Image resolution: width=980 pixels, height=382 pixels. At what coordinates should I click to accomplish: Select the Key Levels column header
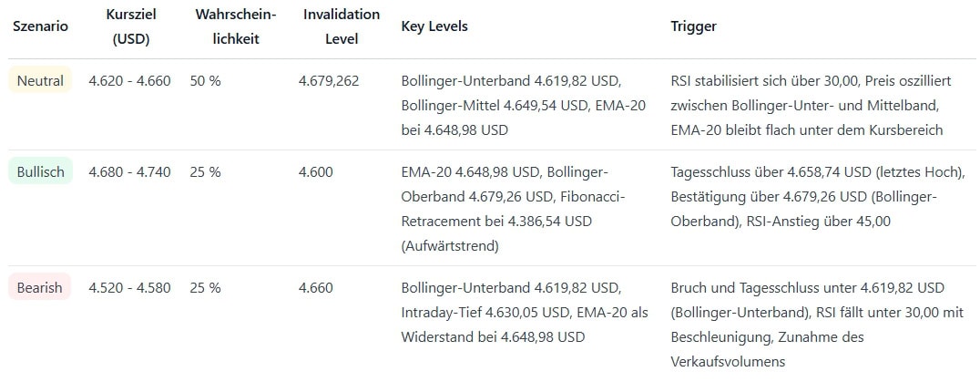(x=434, y=26)
